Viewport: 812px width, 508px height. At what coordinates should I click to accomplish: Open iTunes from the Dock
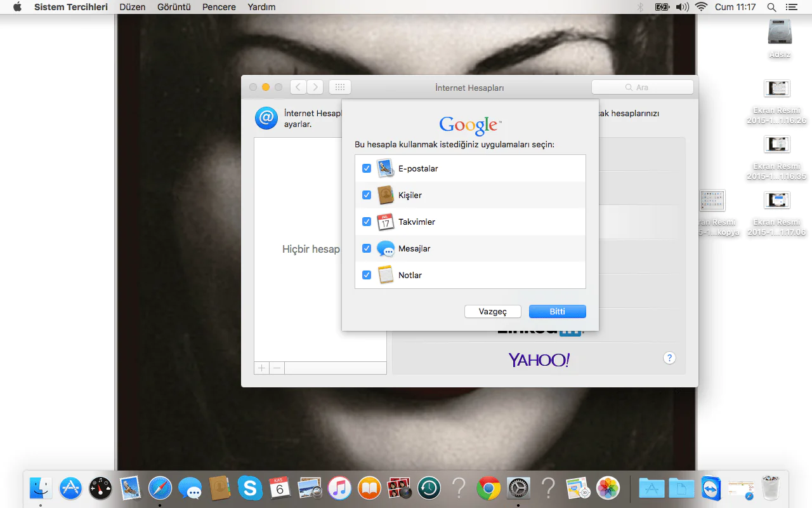340,488
